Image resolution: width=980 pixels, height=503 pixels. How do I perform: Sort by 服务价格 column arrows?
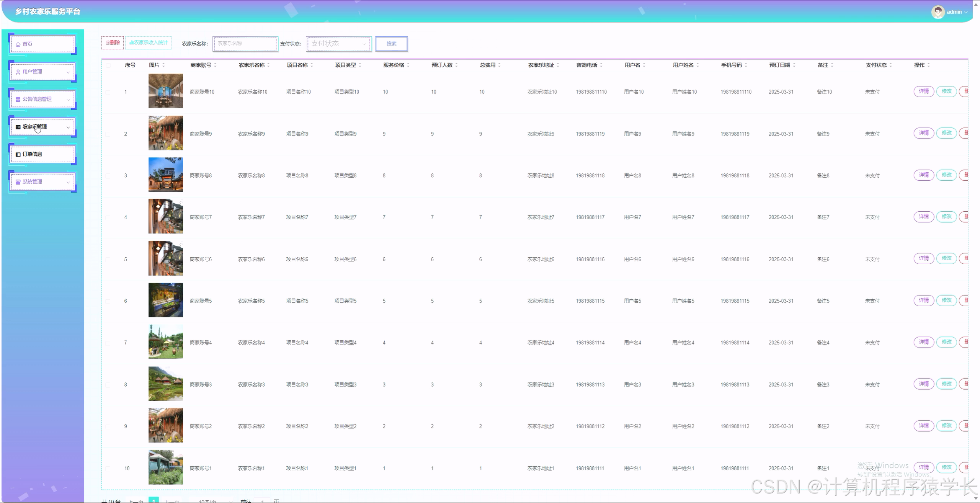pyautogui.click(x=408, y=65)
